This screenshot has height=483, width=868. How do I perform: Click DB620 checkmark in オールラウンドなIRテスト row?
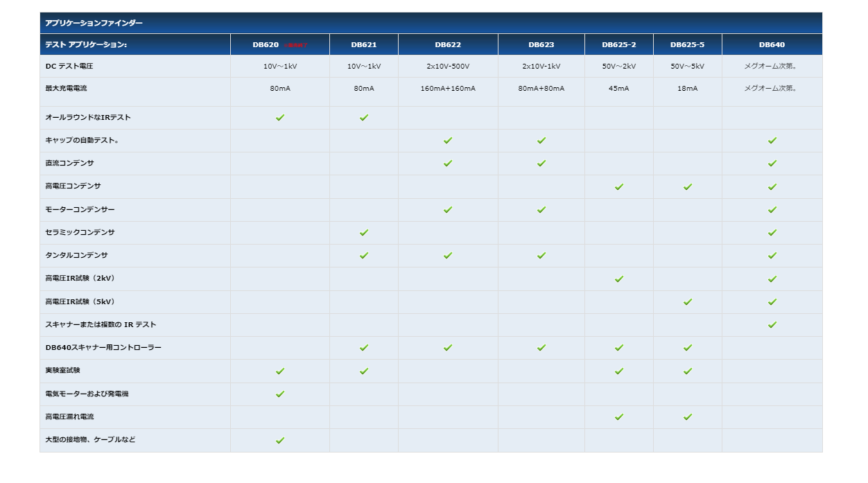coord(280,118)
